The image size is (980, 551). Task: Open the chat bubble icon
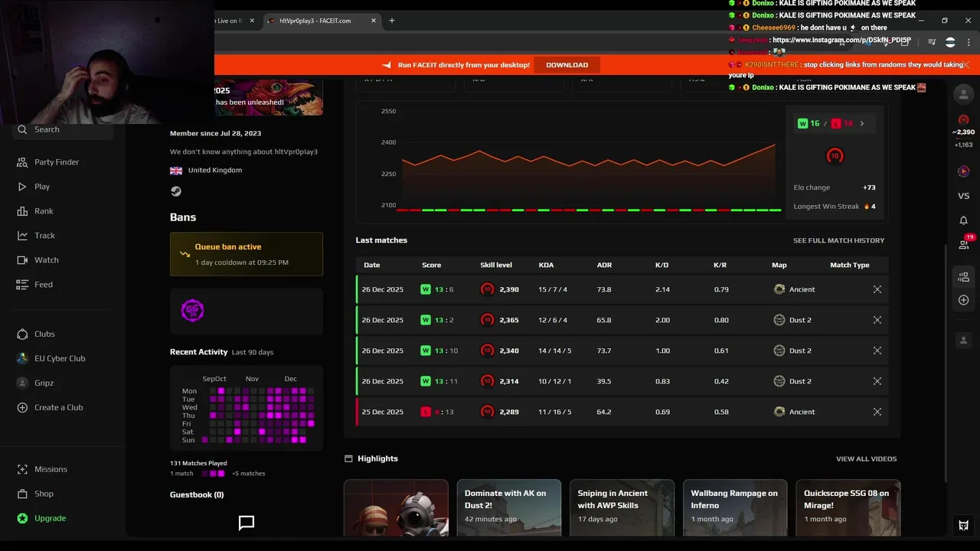coord(247,523)
